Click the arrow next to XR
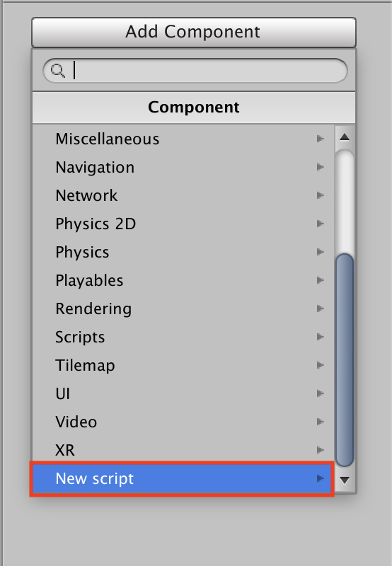The height and width of the screenshot is (566, 392). pyautogui.click(x=320, y=450)
